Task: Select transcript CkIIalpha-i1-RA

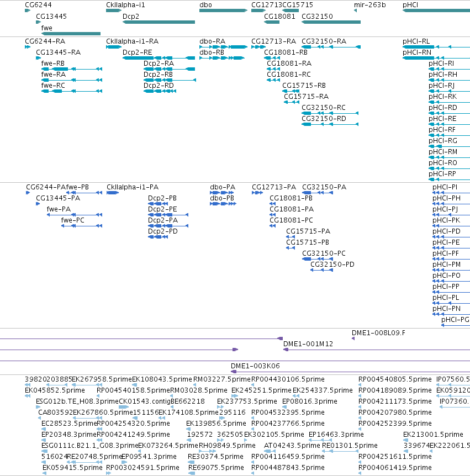Action: (x=132, y=41)
